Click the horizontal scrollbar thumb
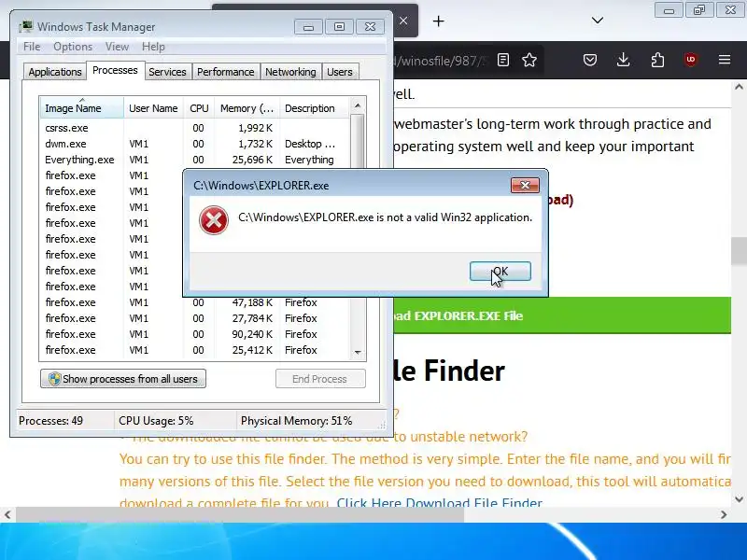This screenshot has height=560, width=747. [x=240, y=515]
